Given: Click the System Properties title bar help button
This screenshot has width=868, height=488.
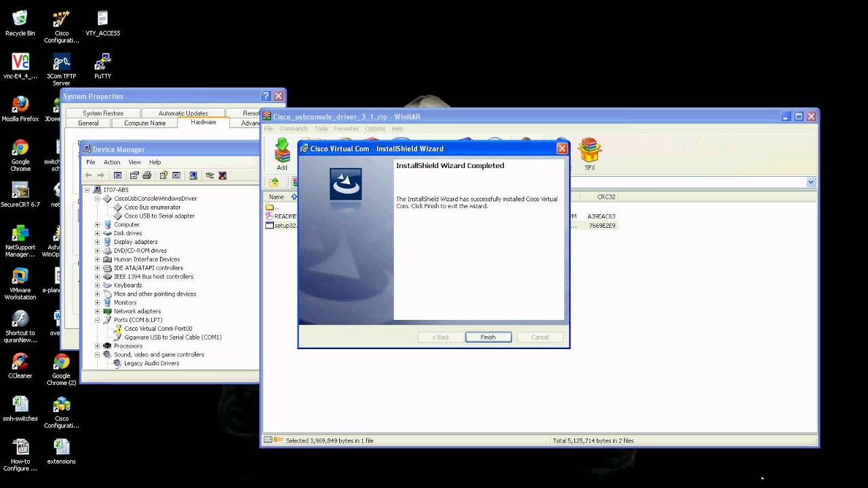Looking at the screenshot, I should tap(266, 96).
